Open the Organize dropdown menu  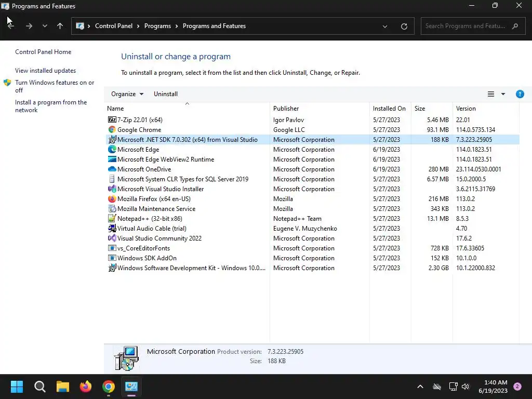coord(127,94)
